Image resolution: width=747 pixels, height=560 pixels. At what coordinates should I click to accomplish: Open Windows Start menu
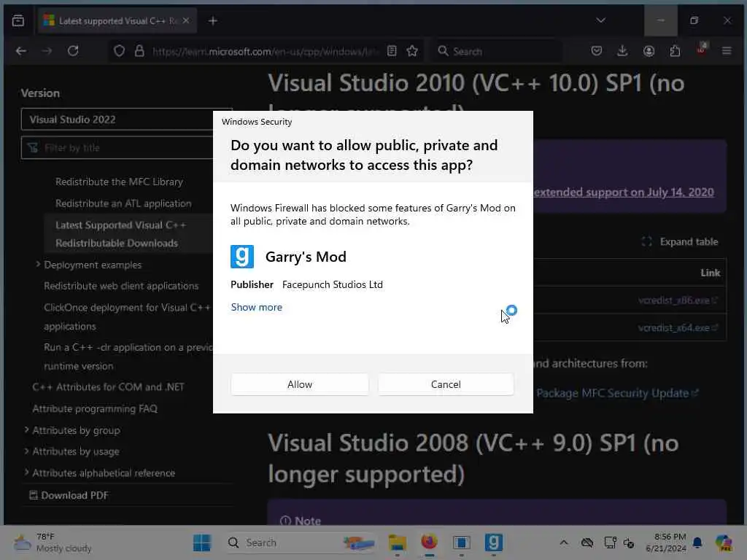click(202, 542)
